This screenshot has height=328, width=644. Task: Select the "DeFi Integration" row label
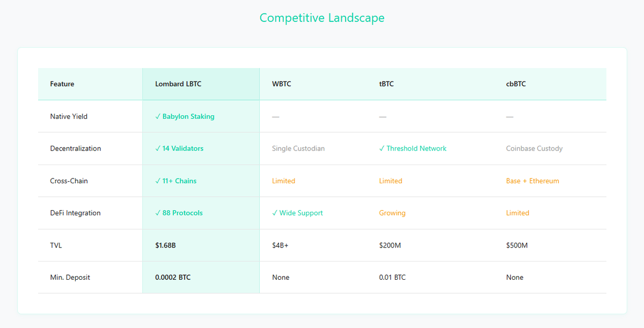(75, 213)
